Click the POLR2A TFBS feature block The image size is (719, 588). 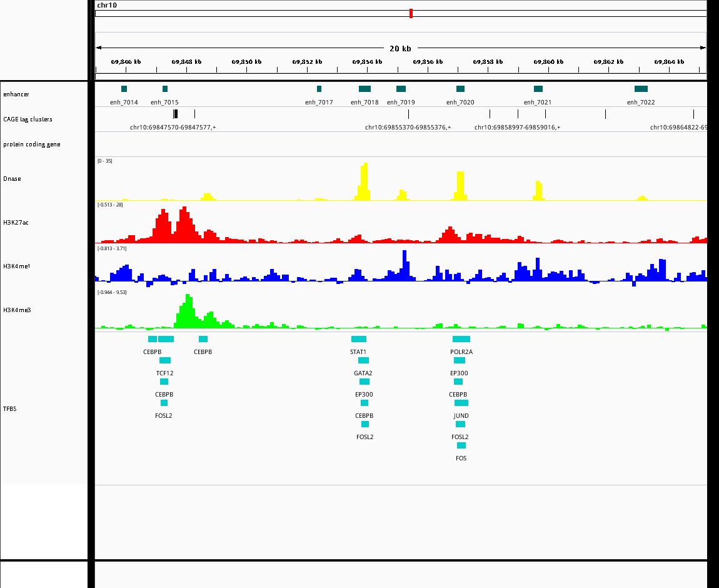tap(461, 339)
